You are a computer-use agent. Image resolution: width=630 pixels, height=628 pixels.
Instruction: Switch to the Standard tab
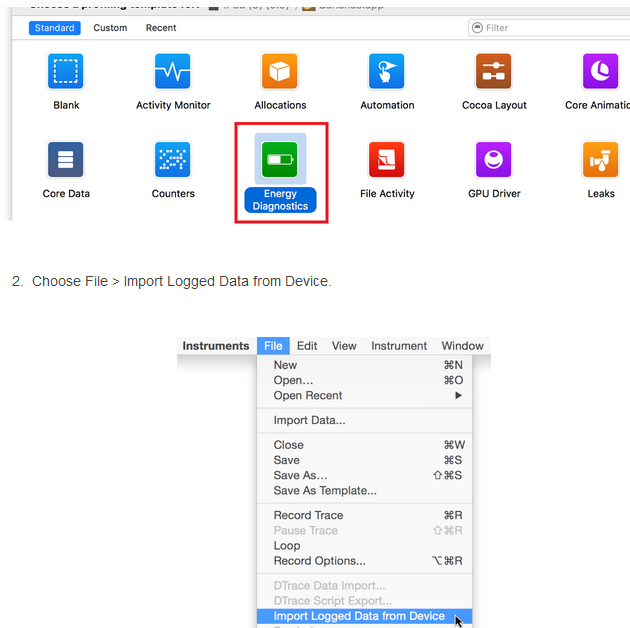tap(55, 28)
